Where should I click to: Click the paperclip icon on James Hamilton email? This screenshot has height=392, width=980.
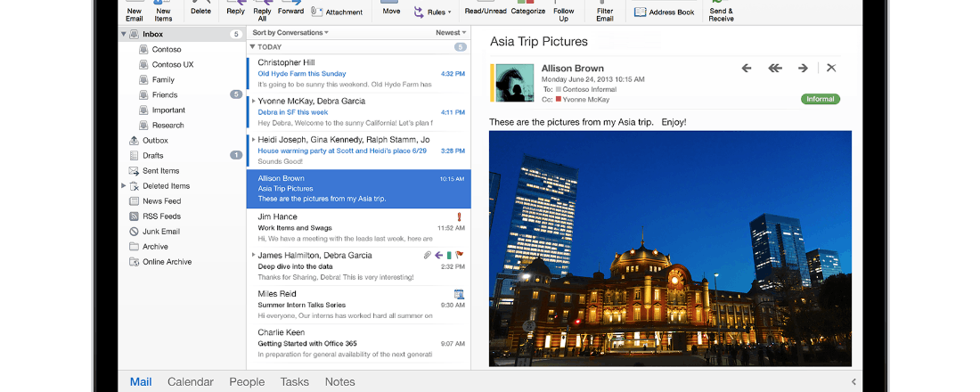pos(428,255)
